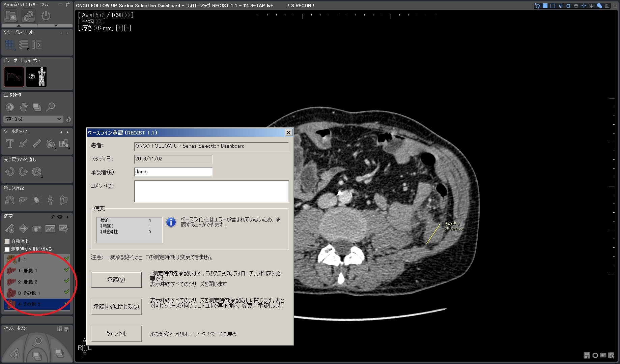
Task: Open the 腹部 (F6) window preset dropdown
Action: [59, 119]
